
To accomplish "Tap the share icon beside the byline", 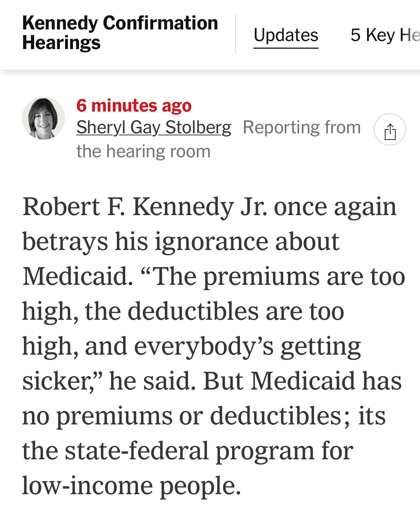I will pyautogui.click(x=390, y=130).
